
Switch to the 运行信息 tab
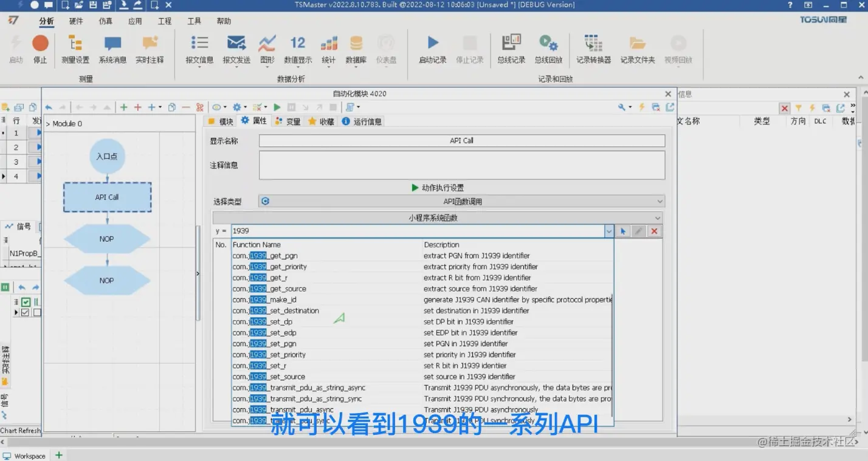[362, 121]
